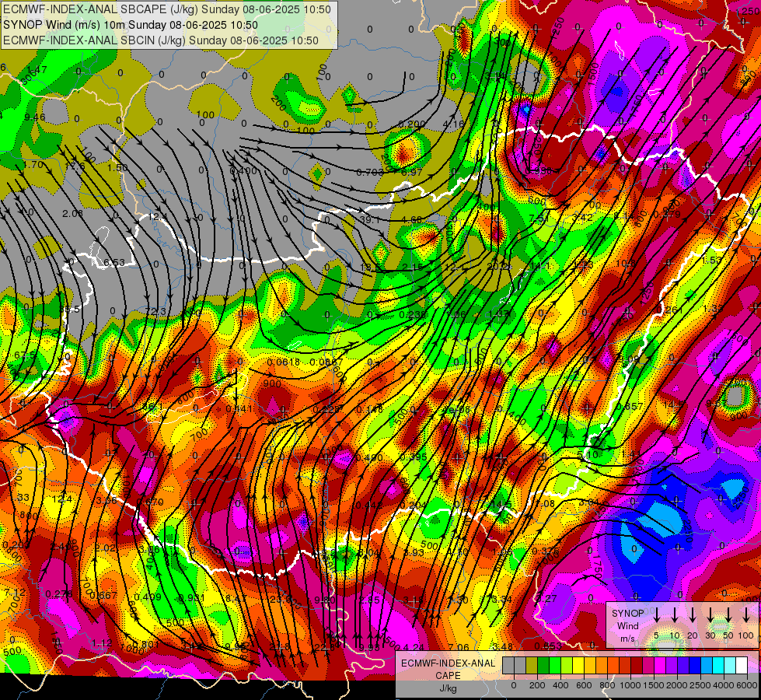Click the '39.1' station value on map

tap(370, 220)
